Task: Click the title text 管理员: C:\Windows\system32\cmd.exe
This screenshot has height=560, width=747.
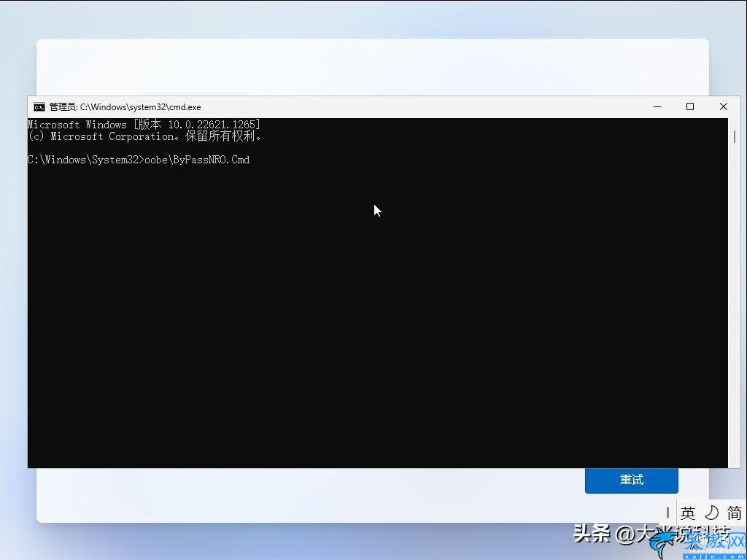Action: [125, 107]
